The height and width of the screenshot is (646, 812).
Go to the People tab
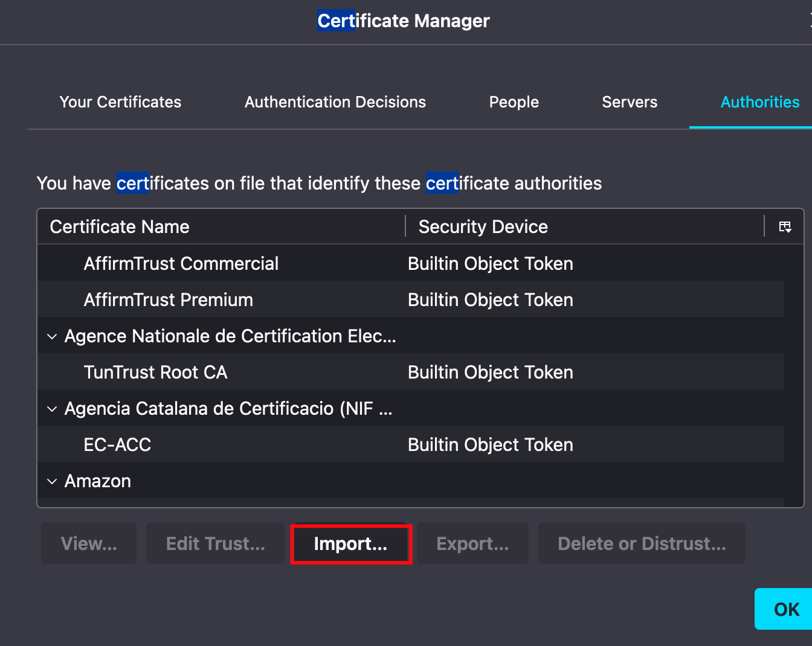[514, 102]
